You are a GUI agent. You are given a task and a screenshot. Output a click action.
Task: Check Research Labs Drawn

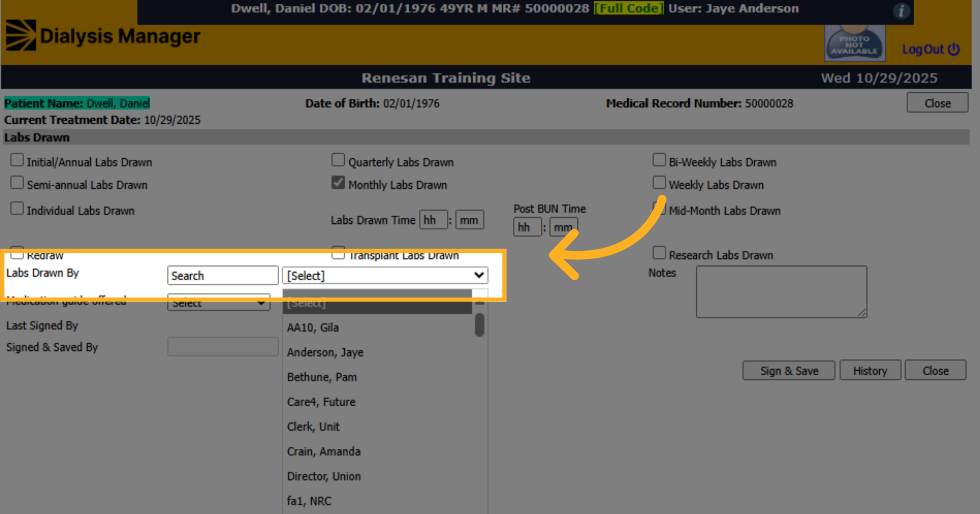click(659, 253)
